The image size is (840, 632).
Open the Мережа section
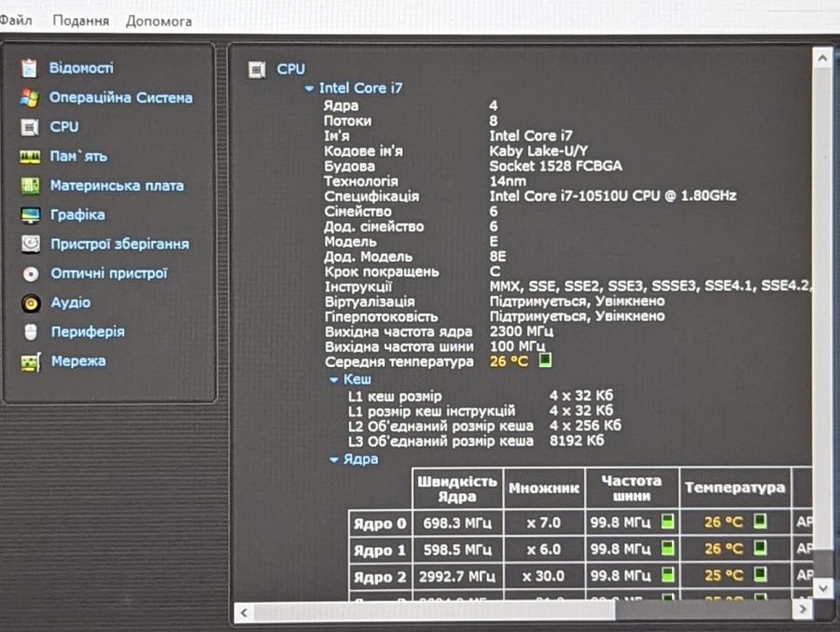[78, 360]
